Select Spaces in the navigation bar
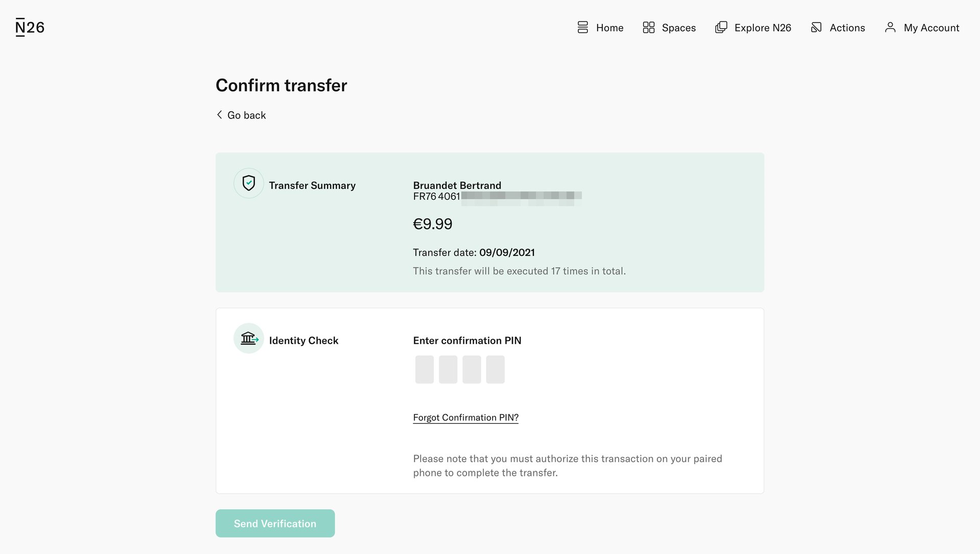 pyautogui.click(x=678, y=28)
